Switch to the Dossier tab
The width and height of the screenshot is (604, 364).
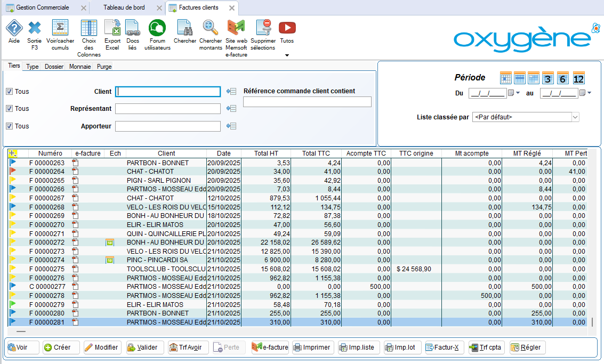coord(54,67)
